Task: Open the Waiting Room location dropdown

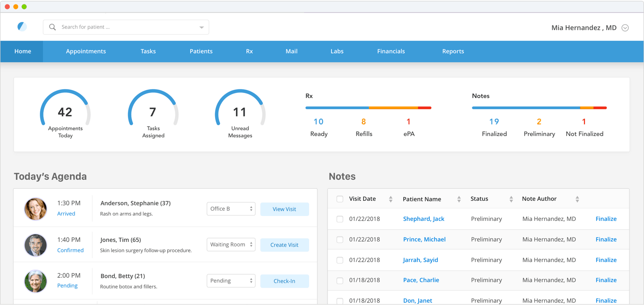Action: click(x=231, y=245)
